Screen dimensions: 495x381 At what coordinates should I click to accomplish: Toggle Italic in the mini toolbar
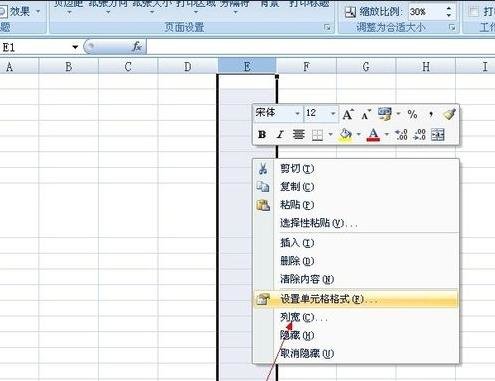point(280,135)
